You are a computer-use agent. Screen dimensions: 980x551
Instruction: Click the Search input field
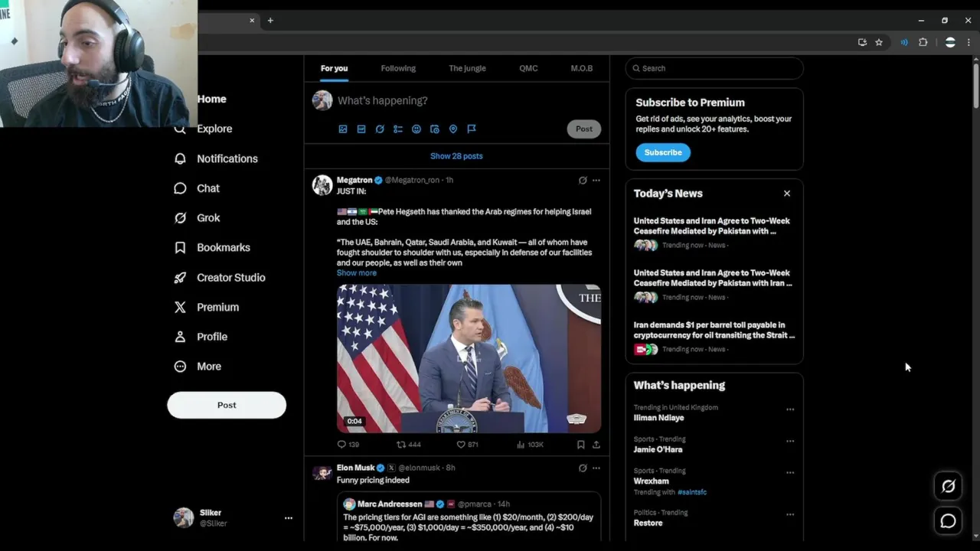click(714, 68)
